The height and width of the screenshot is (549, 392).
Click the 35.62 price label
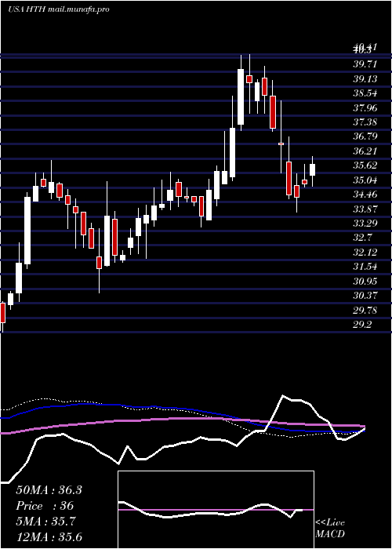[x=365, y=165]
